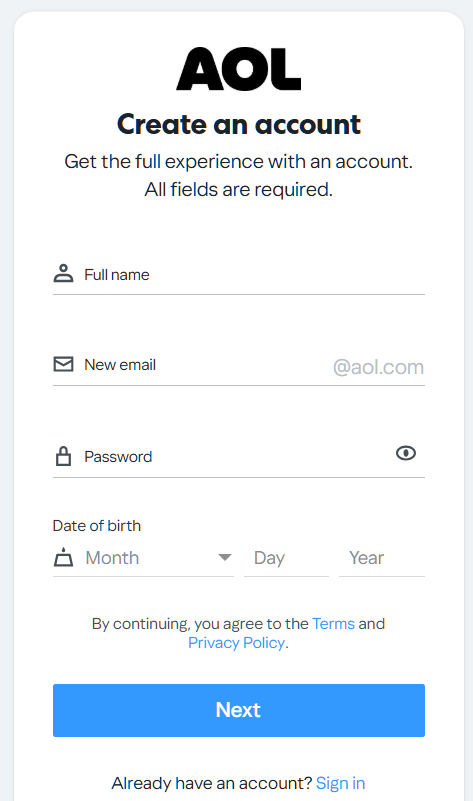
Task: Click the person icon beside Full name
Action: click(x=63, y=273)
